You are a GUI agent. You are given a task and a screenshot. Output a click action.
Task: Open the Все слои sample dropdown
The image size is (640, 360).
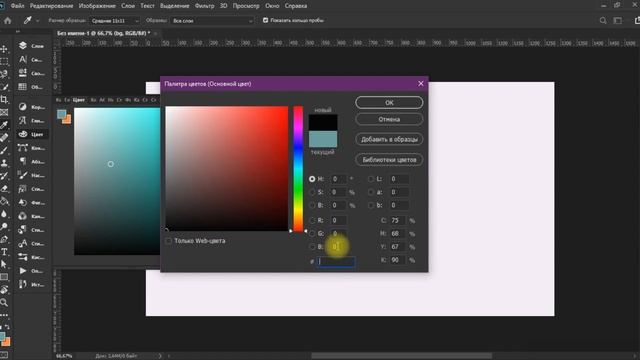click(212, 20)
